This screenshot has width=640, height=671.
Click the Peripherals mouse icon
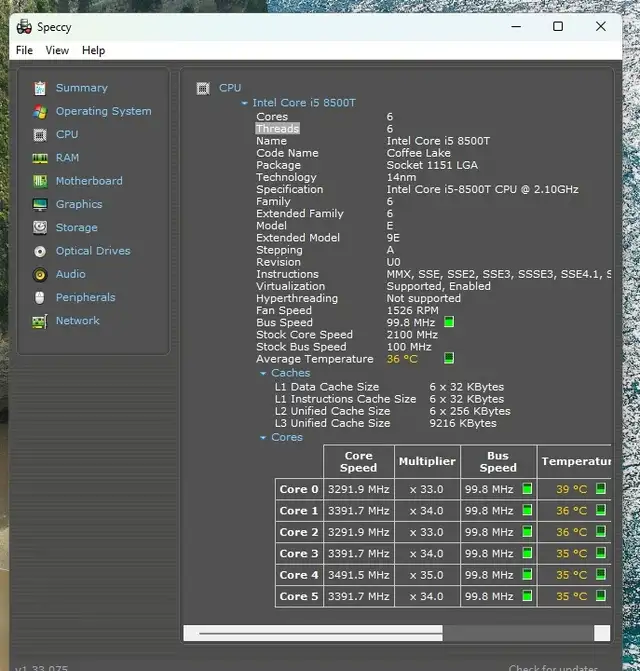(40, 297)
